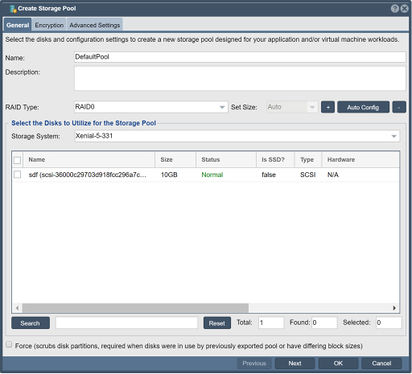This screenshot has width=412, height=374.
Task: Click the Found count field
Action: click(324, 323)
